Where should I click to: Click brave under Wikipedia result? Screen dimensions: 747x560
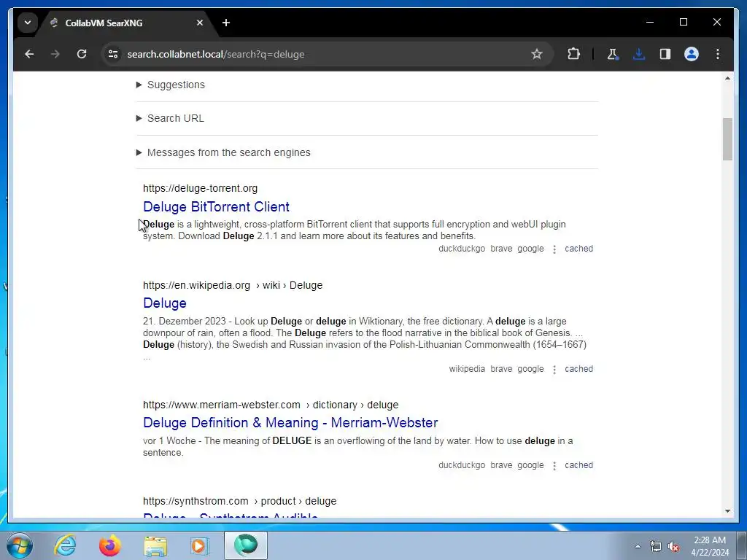point(501,369)
